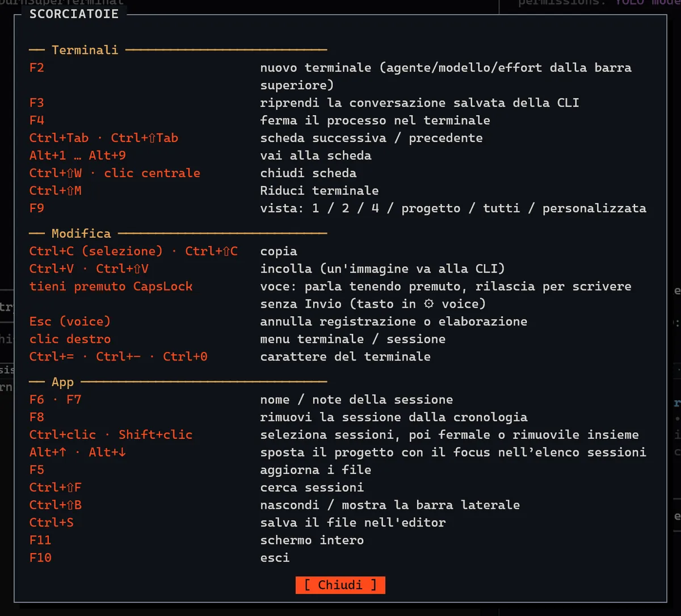The width and height of the screenshot is (681, 616).
Task: Click "carattere del terminale" description
Action: coord(346,357)
